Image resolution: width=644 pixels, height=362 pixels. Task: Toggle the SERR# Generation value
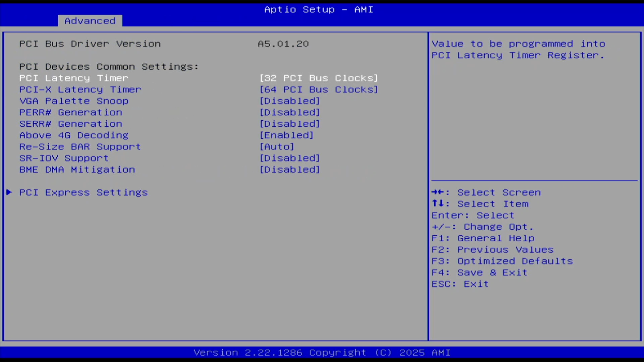pos(289,124)
